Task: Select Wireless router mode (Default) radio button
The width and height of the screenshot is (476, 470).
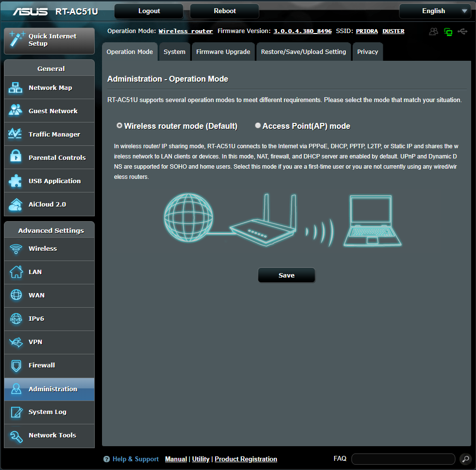Action: click(x=119, y=125)
